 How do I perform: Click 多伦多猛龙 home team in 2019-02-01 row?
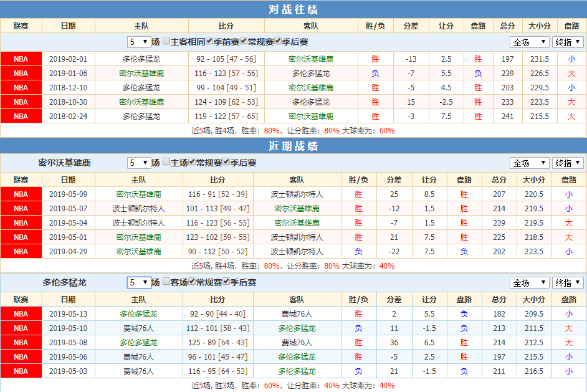pyautogui.click(x=141, y=59)
